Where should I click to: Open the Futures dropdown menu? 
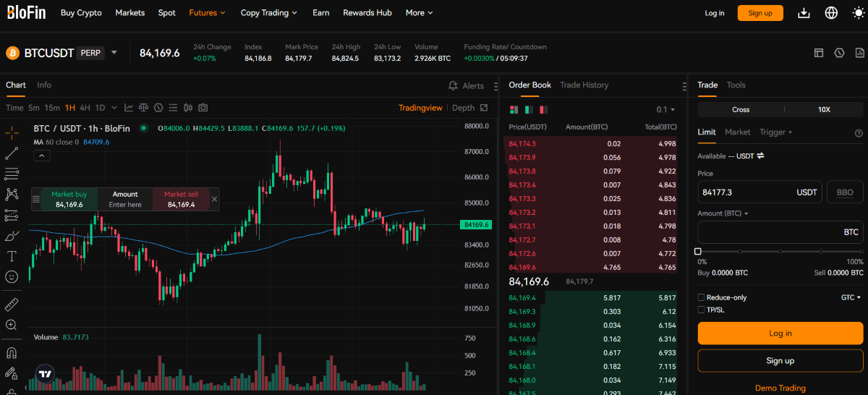pyautogui.click(x=207, y=13)
